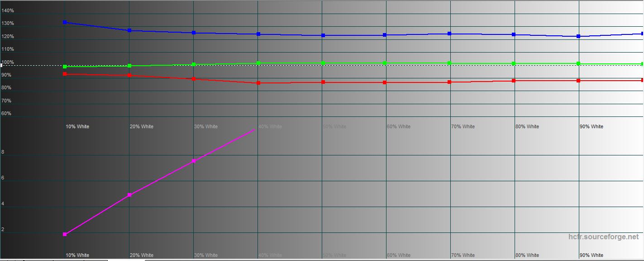Select the blue point at 50% White
The width and height of the screenshot is (644, 261).
coord(323,35)
